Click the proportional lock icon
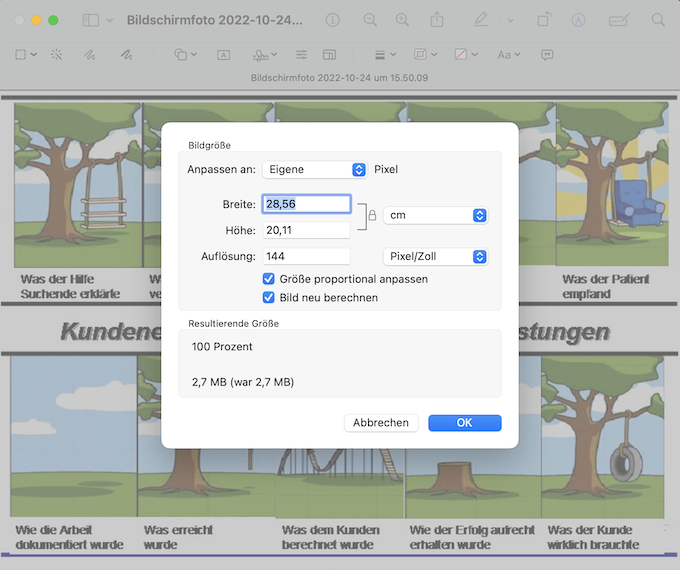The width and height of the screenshot is (680, 570). pos(371,216)
